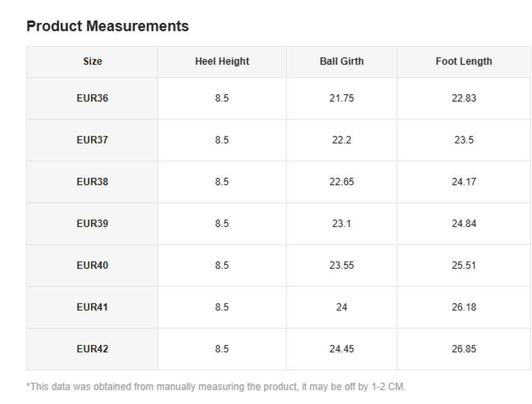The width and height of the screenshot is (532, 404).
Task: Click the manual measurement disclaimer note
Action: pos(215,387)
